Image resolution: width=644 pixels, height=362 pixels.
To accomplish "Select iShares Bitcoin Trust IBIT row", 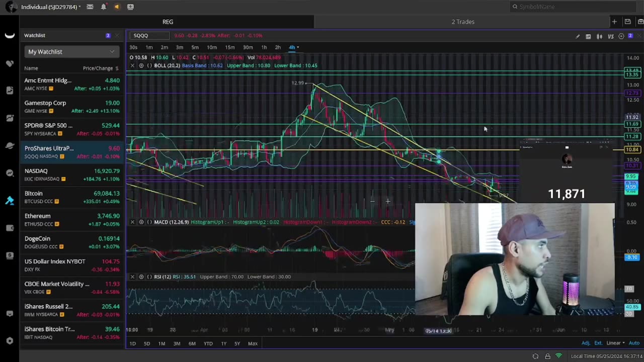I will coord(72,333).
